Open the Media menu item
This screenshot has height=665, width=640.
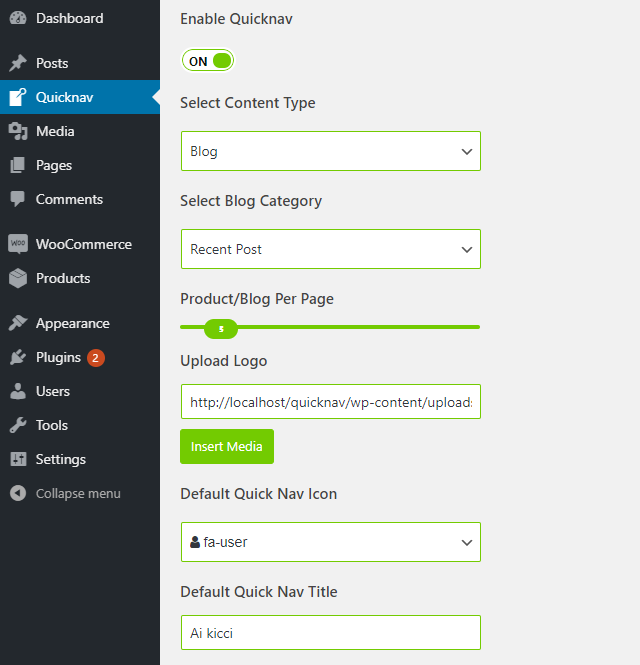coord(80,131)
